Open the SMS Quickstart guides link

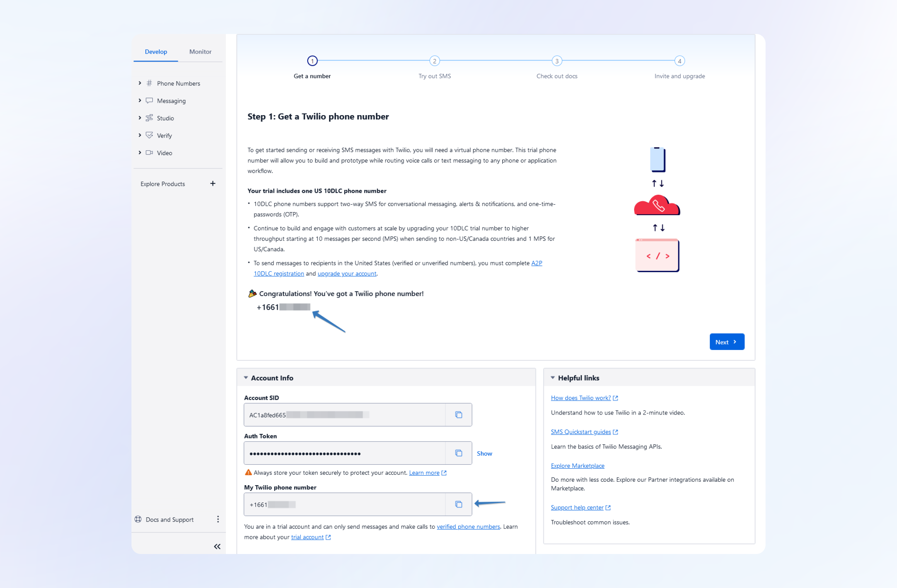coord(581,432)
